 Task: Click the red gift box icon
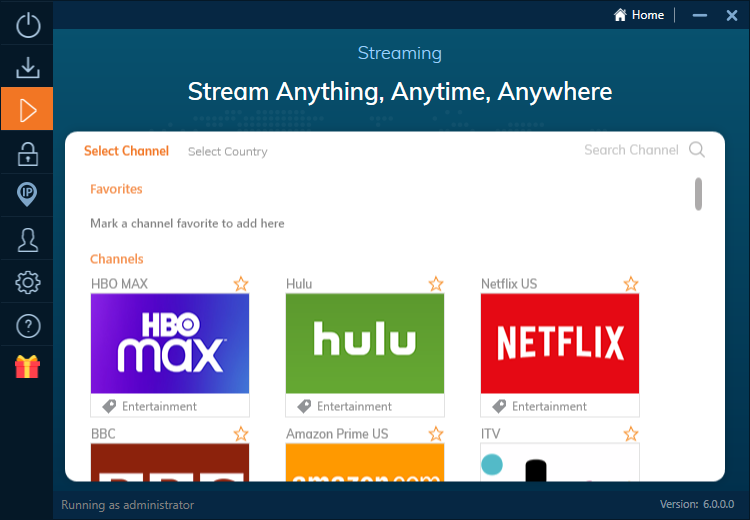(x=27, y=367)
